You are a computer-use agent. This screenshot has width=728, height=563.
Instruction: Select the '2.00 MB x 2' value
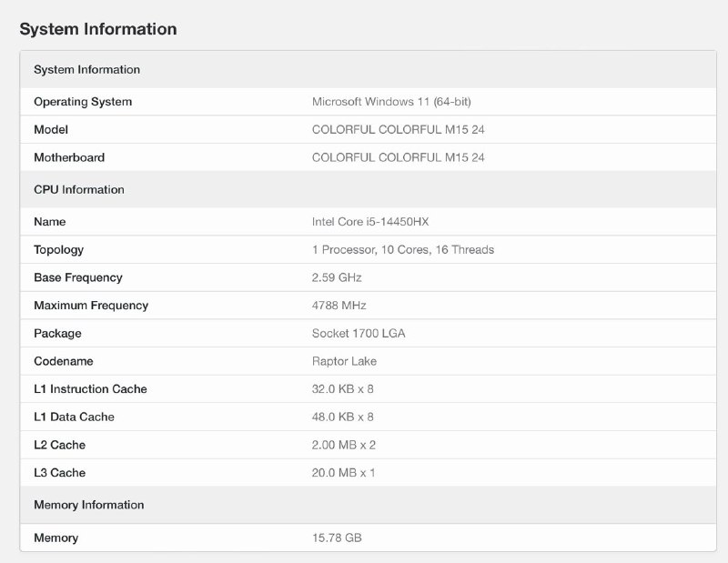344,445
